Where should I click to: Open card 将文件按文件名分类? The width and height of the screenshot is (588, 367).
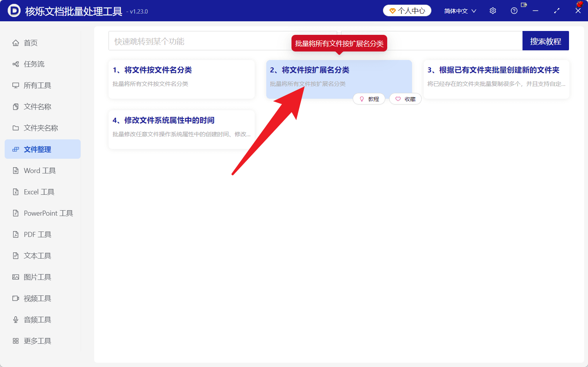point(181,79)
